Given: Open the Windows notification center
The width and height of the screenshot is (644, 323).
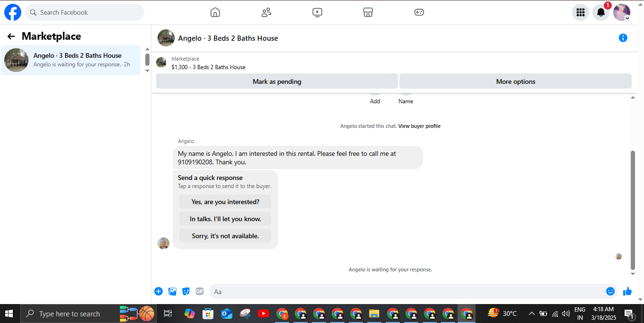Looking at the screenshot, I should click(x=629, y=314).
